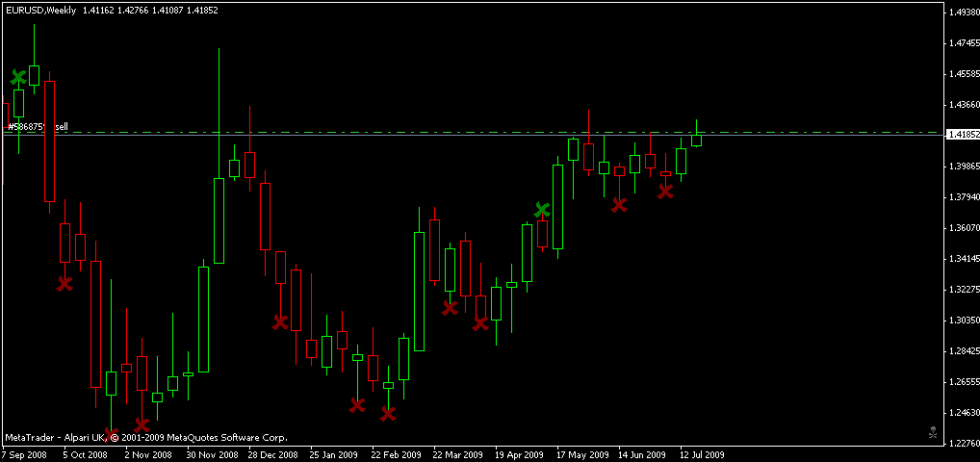Click the 22 Feb 2009 date label
The width and height of the screenshot is (980, 462).
coord(397,454)
